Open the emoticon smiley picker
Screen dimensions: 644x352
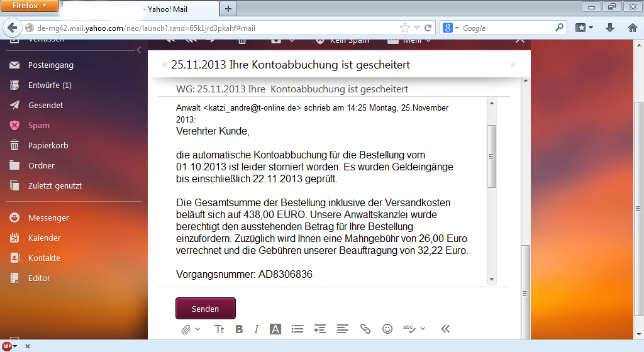pyautogui.click(x=387, y=329)
